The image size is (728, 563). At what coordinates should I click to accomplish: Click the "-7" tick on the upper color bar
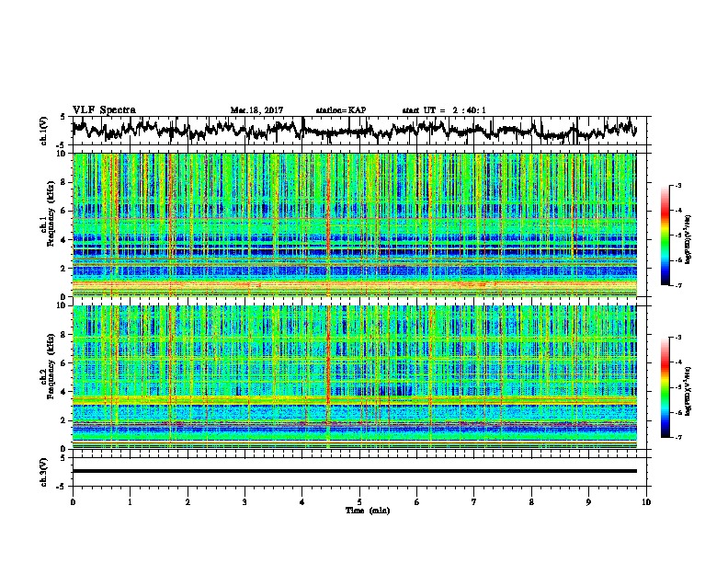click(x=677, y=285)
